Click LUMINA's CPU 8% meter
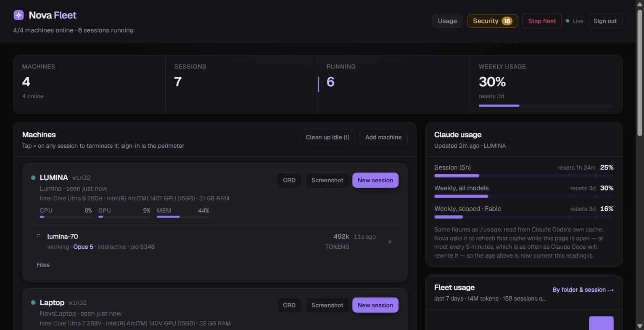Viewport: 644px width, 330px height. click(66, 213)
